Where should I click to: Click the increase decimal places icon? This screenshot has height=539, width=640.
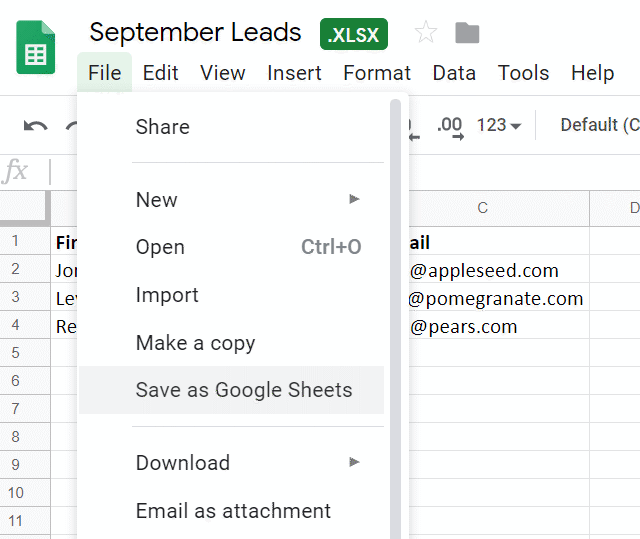pos(450,128)
